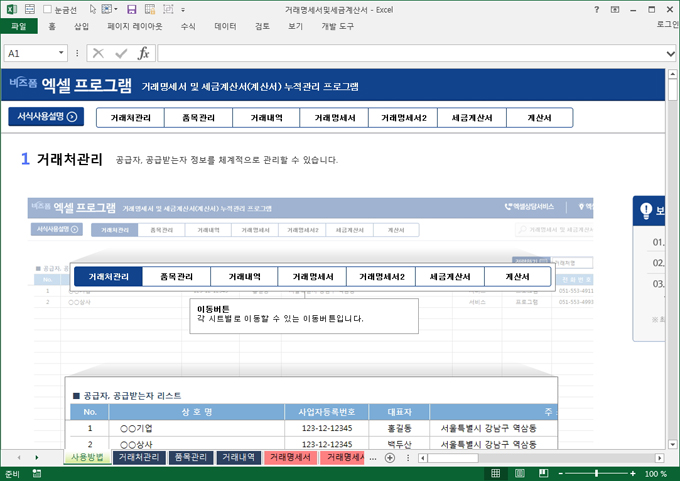Click the lightbulb exclamation icon on right panel
Image resolution: width=680 pixels, height=481 pixels.
[646, 211]
